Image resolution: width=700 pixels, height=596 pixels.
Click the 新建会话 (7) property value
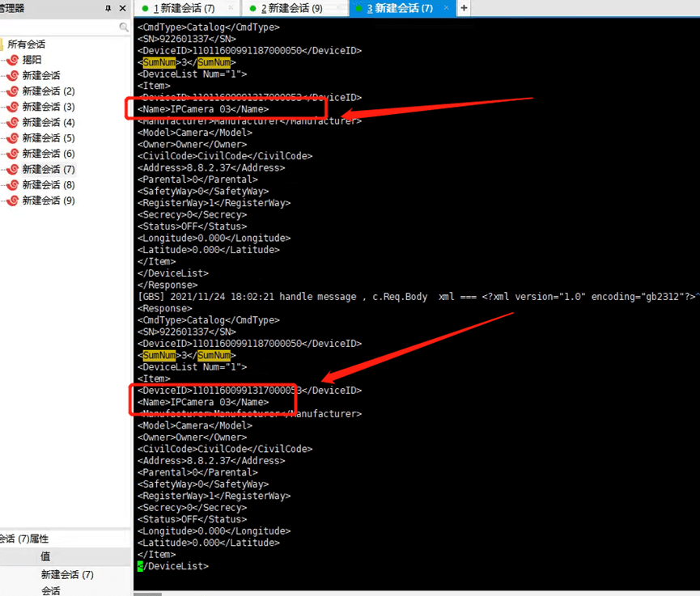click(x=67, y=575)
